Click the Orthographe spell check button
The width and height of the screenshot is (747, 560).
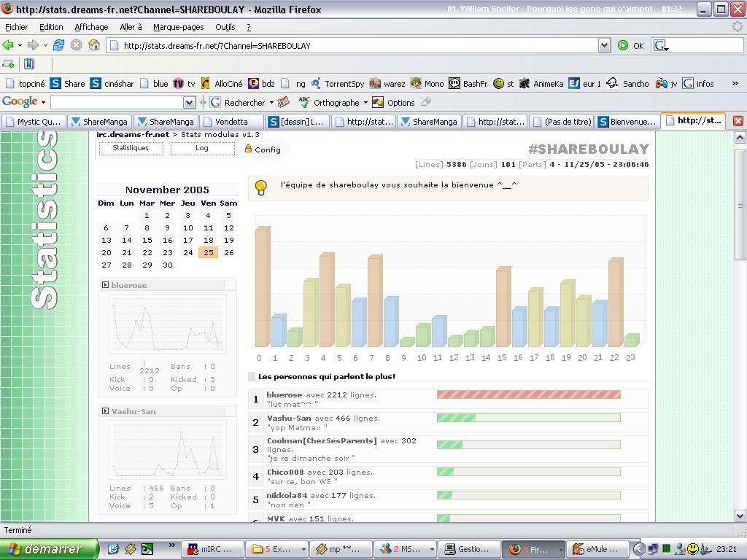(x=330, y=102)
